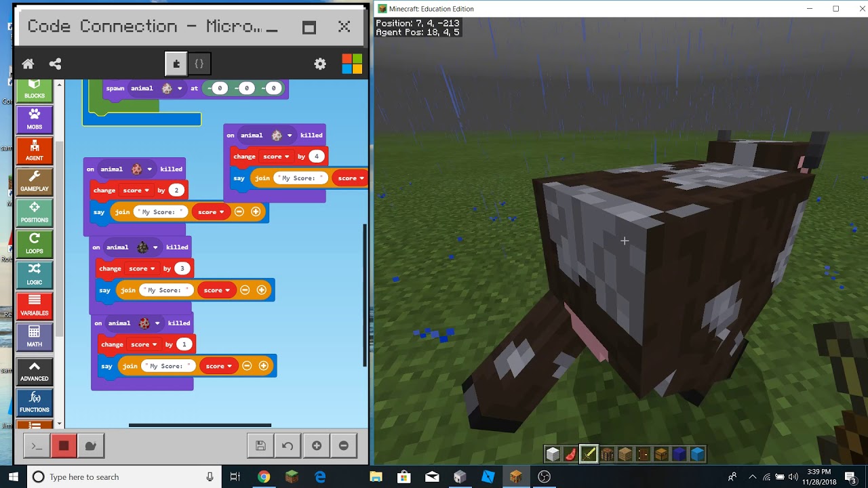
Task: Open score variable dropdown in change by 4
Action: [x=276, y=157]
